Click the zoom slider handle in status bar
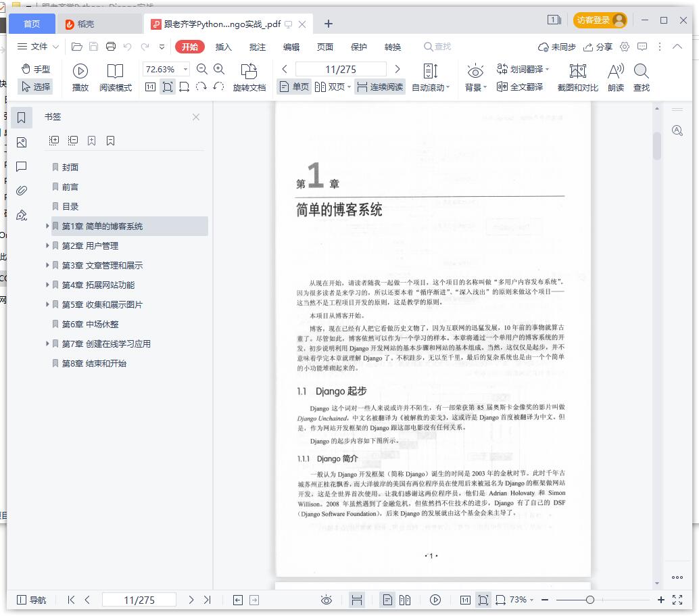699x616 pixels. [x=589, y=600]
